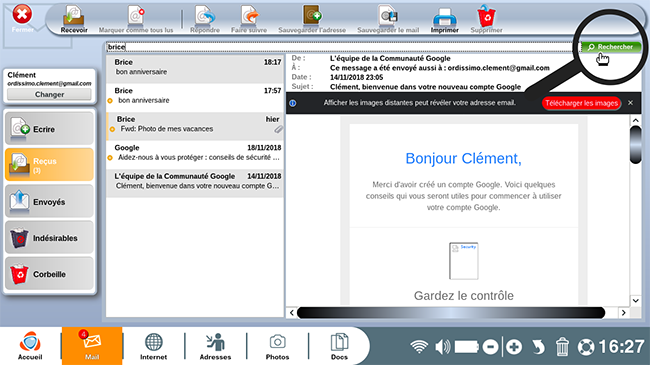Forward the mail with Faire suivre
Screen dimensions: 650x365
pyautogui.click(x=249, y=19)
